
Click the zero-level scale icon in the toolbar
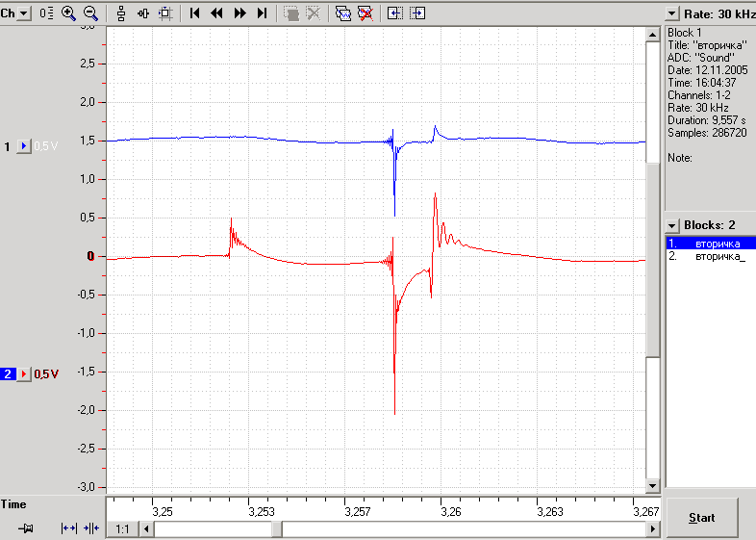(46, 13)
